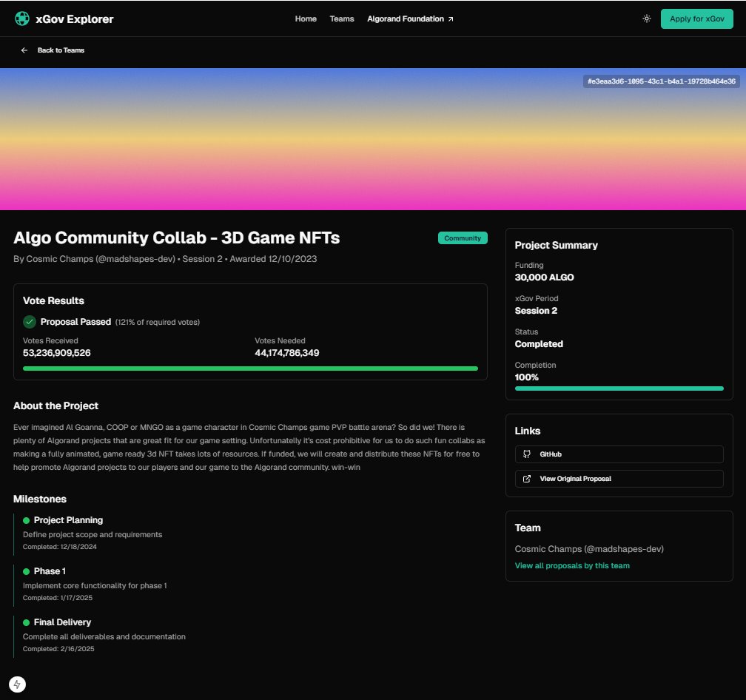Click the byline with Awarded 12/10/2023
This screenshot has height=700, width=746.
165,259
